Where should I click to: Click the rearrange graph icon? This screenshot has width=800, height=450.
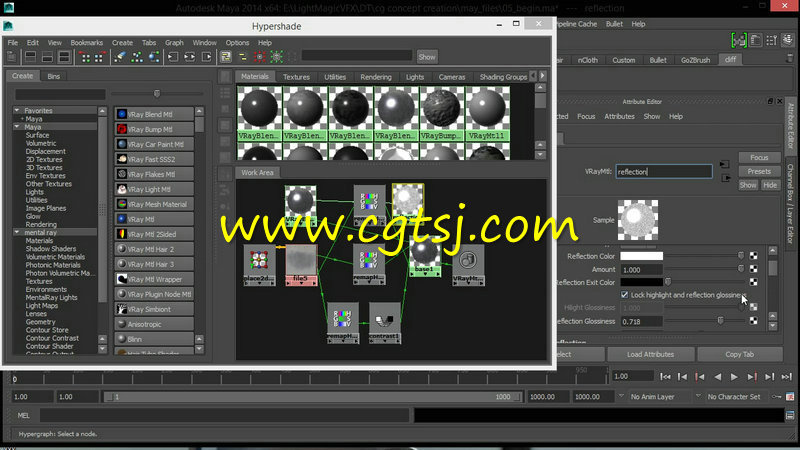point(137,57)
